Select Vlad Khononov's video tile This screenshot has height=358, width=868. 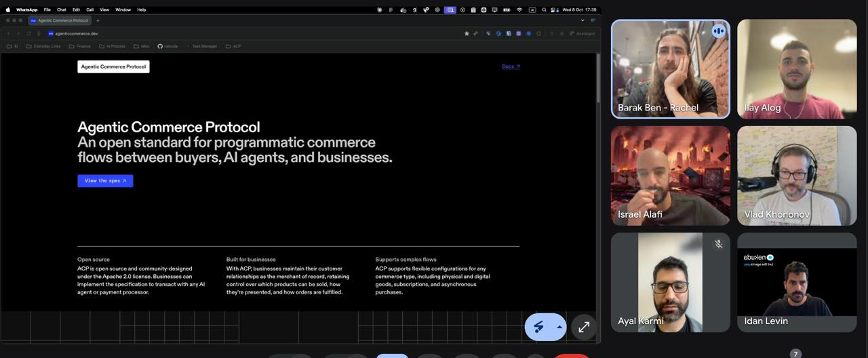(797, 176)
